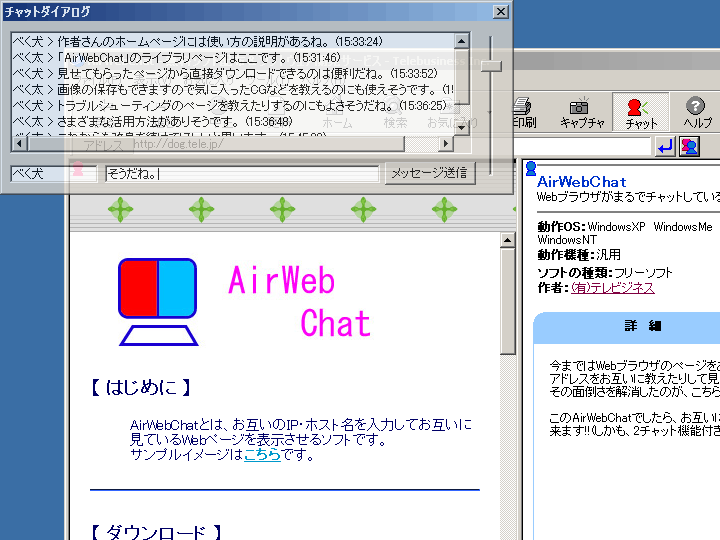This screenshot has height=540, width=720.
Task: Click the Capture camera toolbar icon
Action: pos(581,112)
